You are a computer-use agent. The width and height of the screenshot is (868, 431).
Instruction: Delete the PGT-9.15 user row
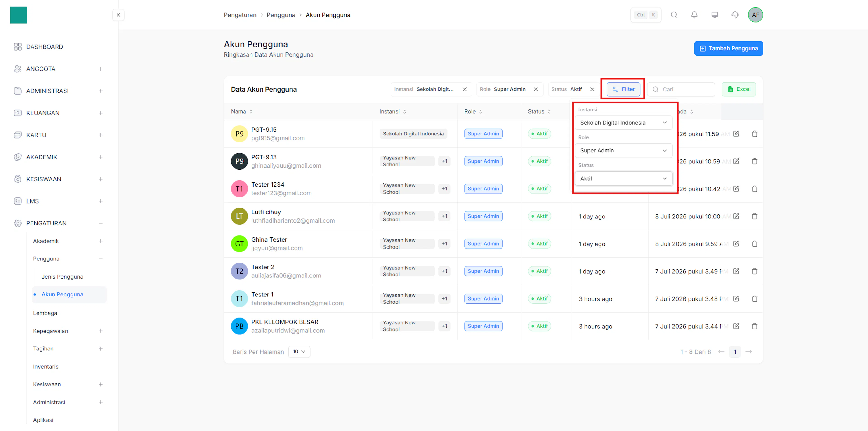pyautogui.click(x=755, y=134)
